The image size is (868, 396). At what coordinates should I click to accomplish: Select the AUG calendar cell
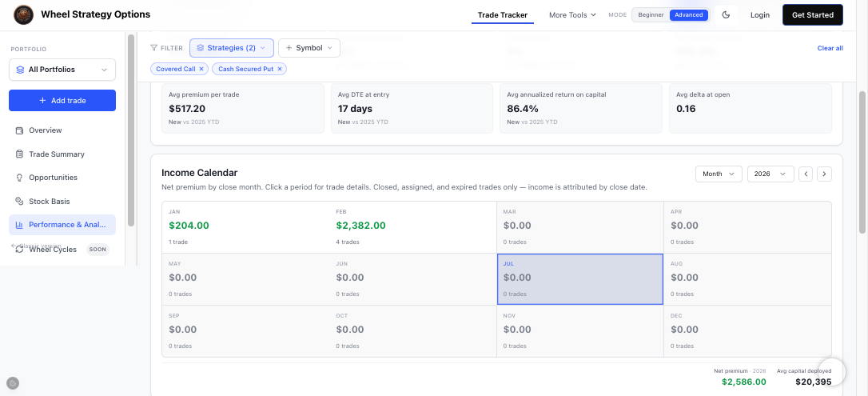coord(747,279)
